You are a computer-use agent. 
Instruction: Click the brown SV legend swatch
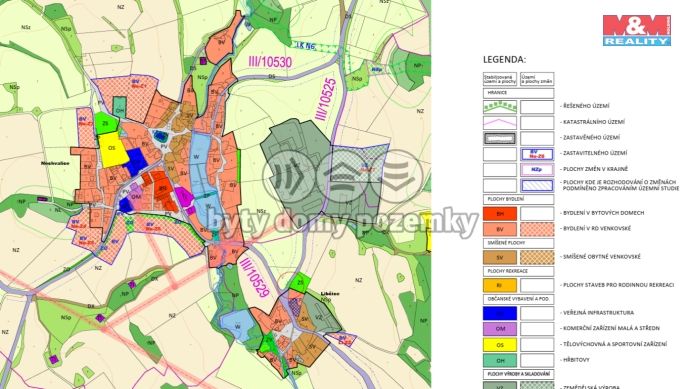500,257
